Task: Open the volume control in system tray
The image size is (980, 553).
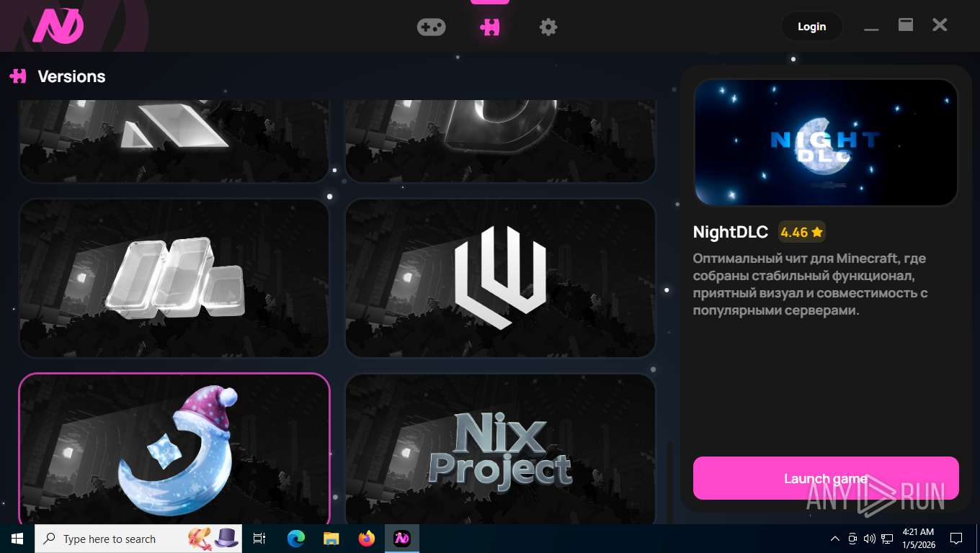Action: coord(870,539)
